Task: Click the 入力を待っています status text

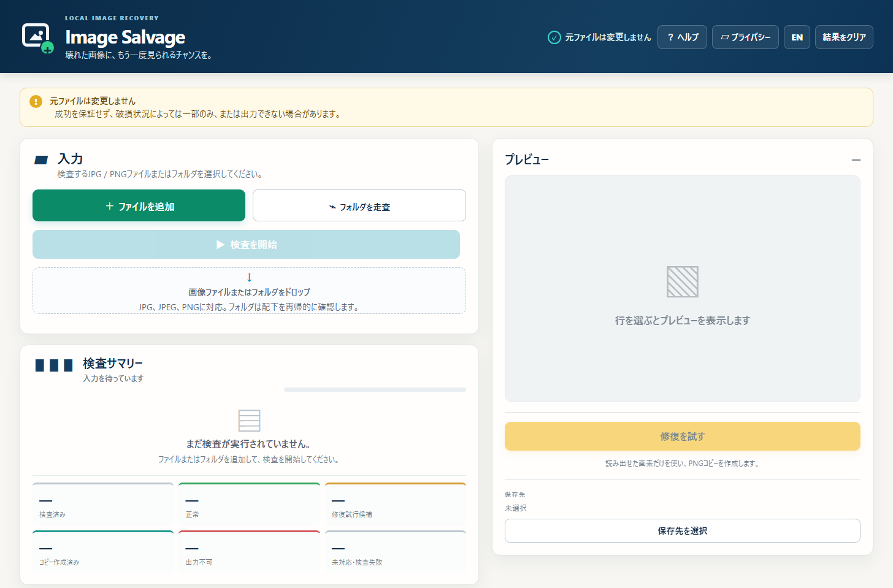Action: click(x=113, y=379)
